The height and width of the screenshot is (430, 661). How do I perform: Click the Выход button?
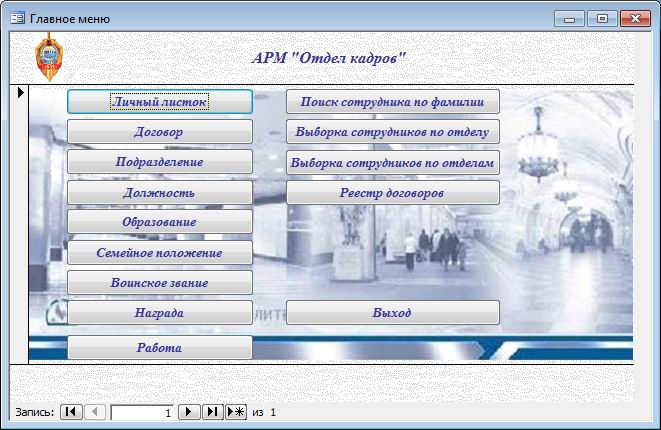pos(393,312)
